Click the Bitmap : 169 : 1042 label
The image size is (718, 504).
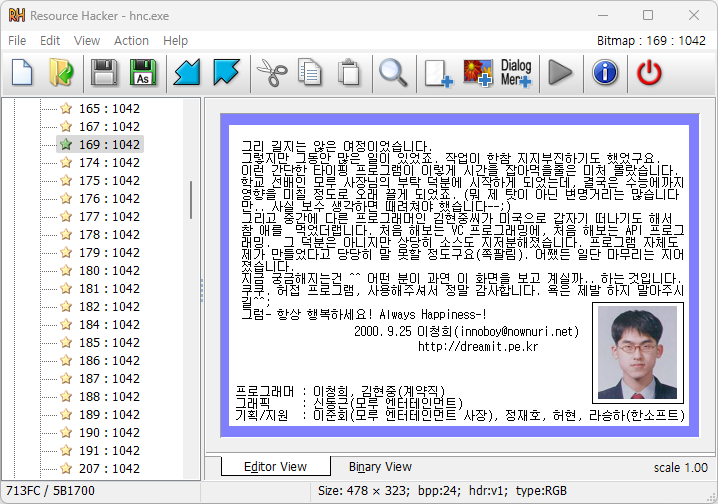651,41
